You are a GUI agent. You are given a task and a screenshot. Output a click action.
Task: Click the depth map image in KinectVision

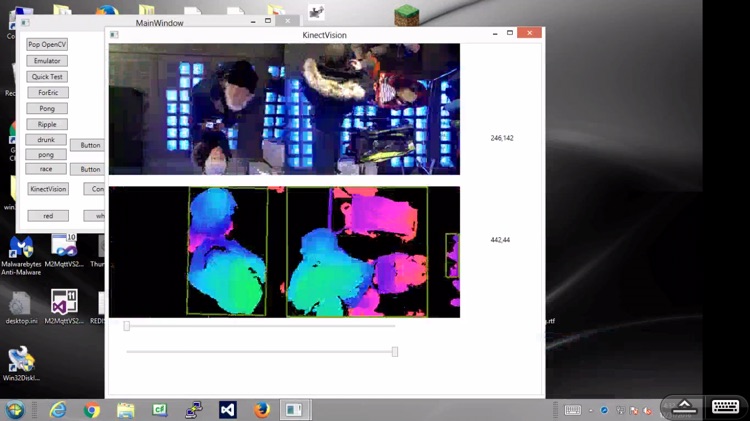pyautogui.click(x=284, y=252)
